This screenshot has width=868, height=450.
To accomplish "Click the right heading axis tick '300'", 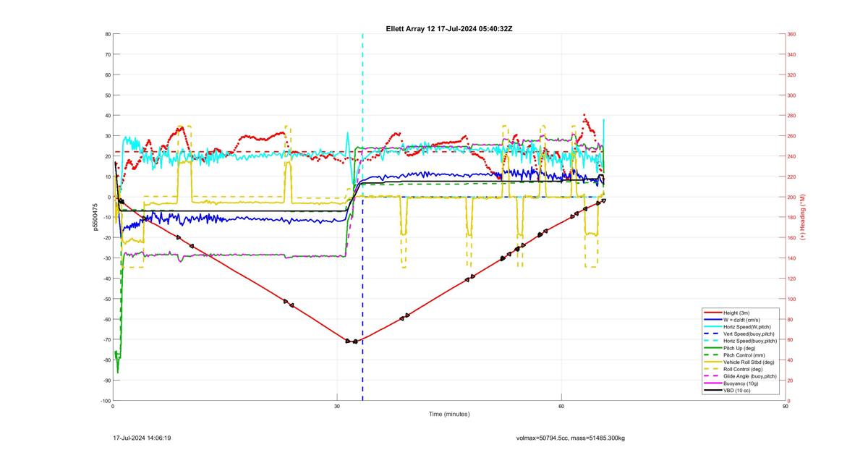I will click(791, 95).
